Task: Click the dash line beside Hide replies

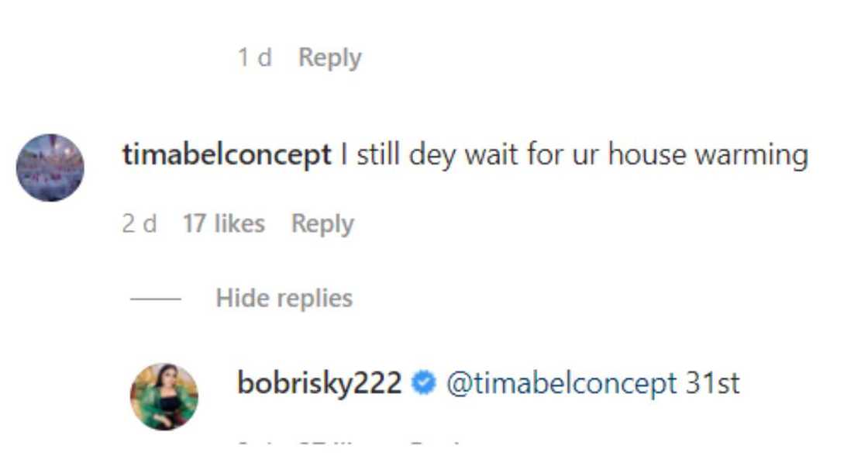Action: 155,299
